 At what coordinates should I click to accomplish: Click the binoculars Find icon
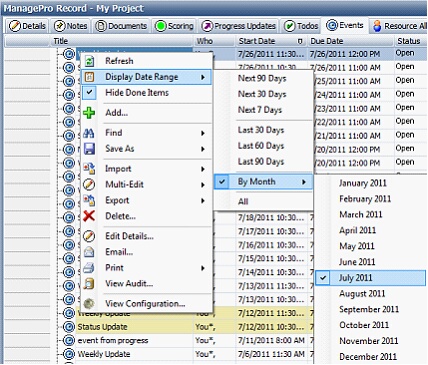89,133
